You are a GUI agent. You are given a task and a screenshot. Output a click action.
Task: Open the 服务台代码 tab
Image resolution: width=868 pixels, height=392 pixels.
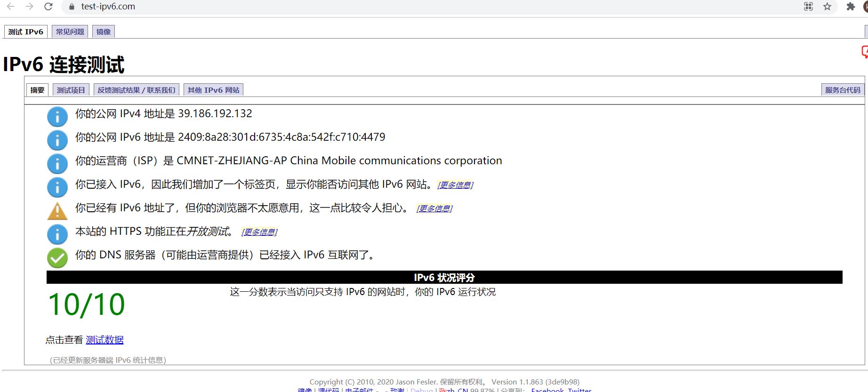point(842,90)
